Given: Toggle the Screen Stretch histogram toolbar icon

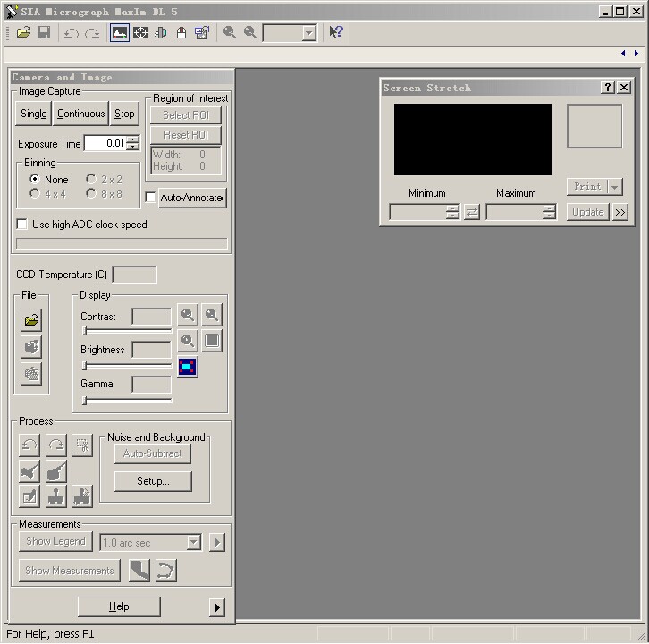Looking at the screenshot, I should (x=119, y=33).
